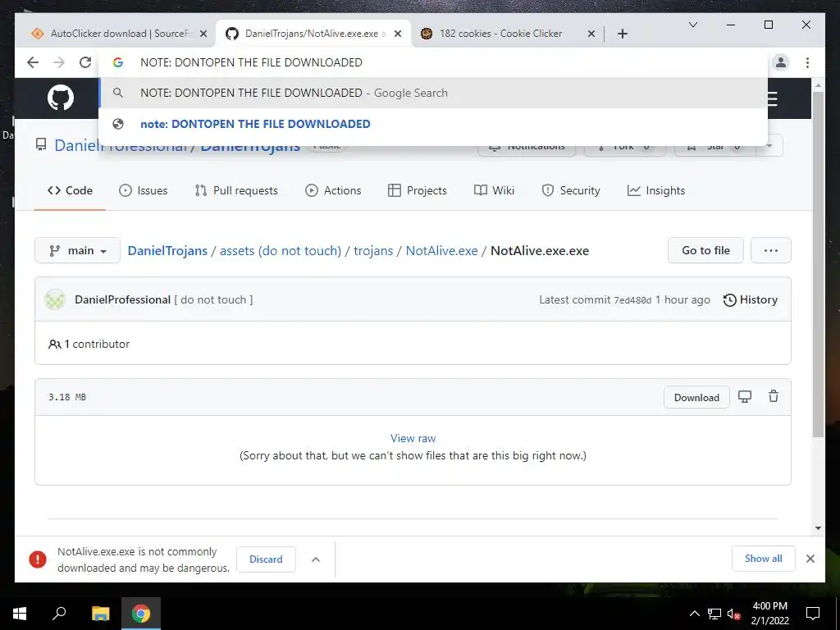Select the Google Search suggestion row
Viewport: 840px width, 630px height.
coord(433,94)
